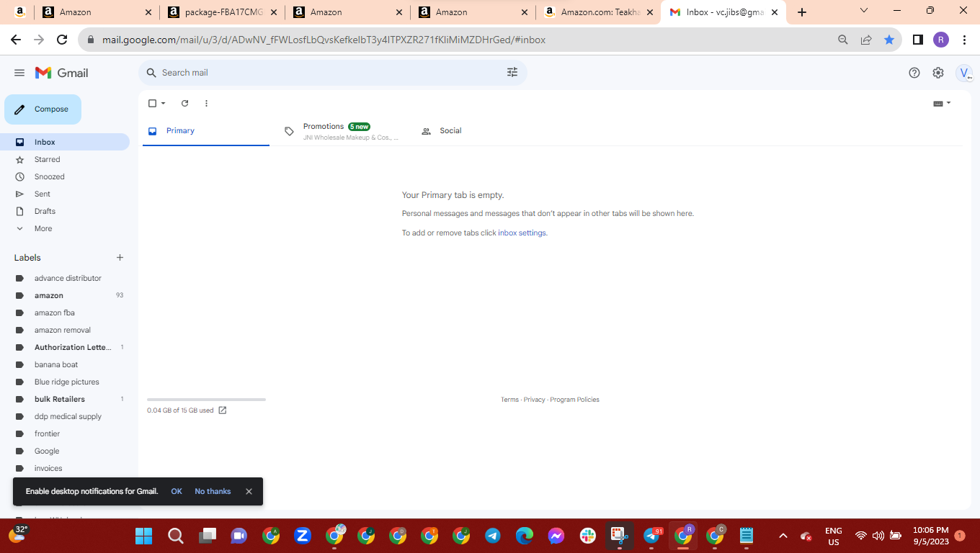
Task: Open Telegram with the 91 badge
Action: (x=652, y=536)
